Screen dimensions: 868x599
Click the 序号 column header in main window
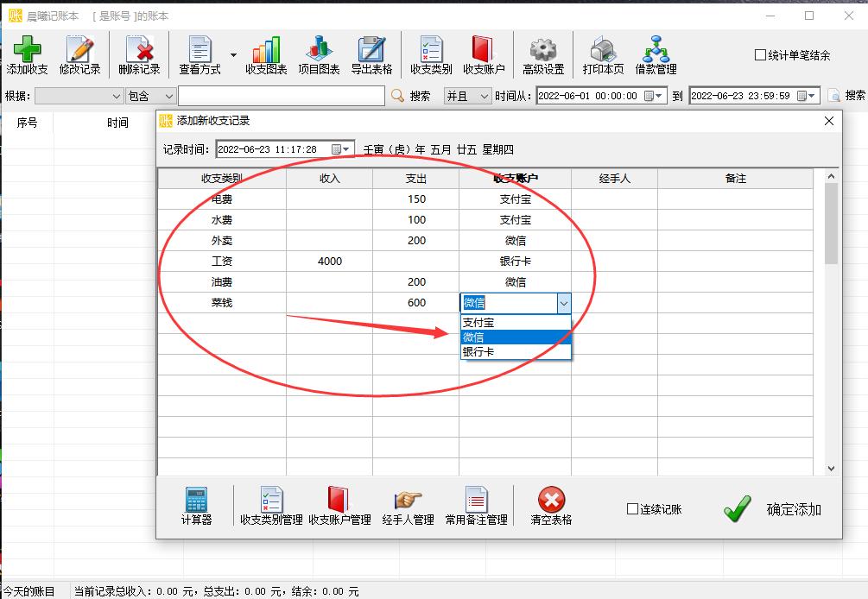[x=27, y=123]
